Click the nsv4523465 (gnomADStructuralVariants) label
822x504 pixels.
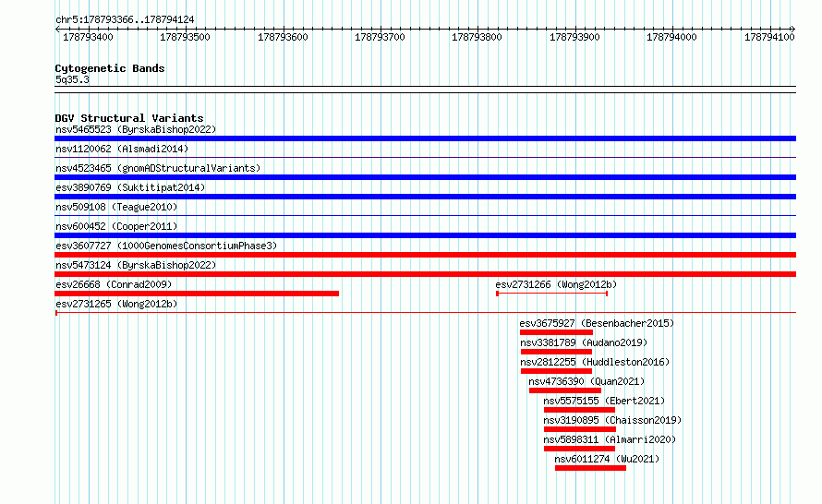click(x=158, y=168)
